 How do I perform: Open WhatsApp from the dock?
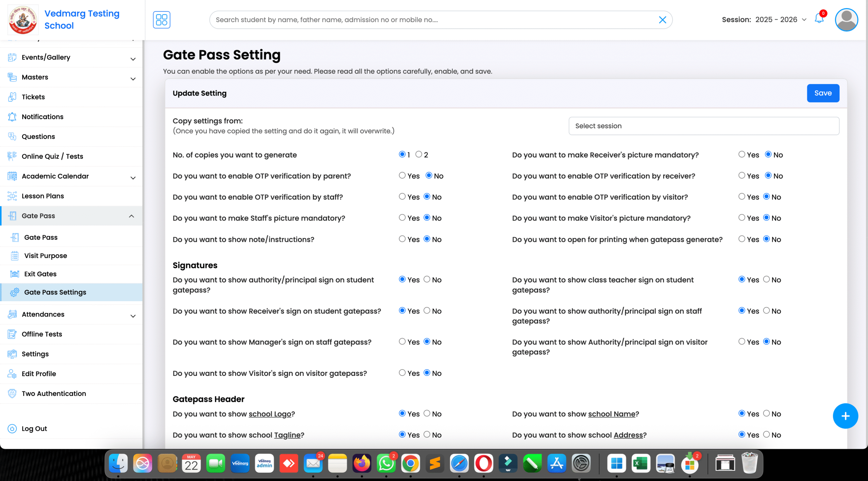point(386,463)
